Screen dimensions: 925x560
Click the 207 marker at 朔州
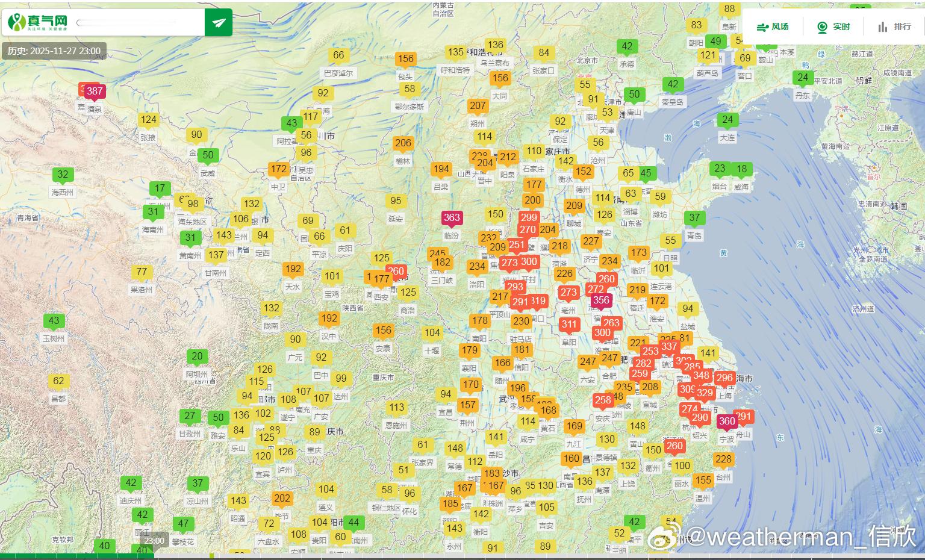click(x=478, y=105)
